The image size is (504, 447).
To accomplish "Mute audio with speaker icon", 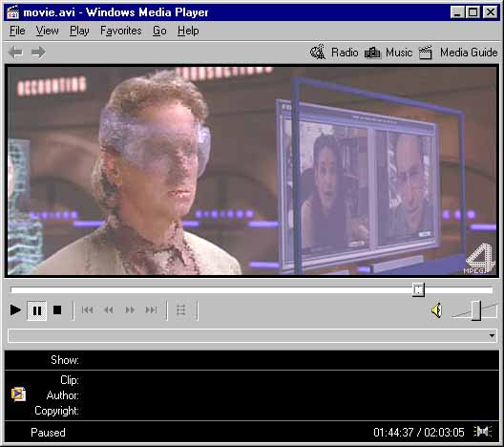I will pos(436,310).
